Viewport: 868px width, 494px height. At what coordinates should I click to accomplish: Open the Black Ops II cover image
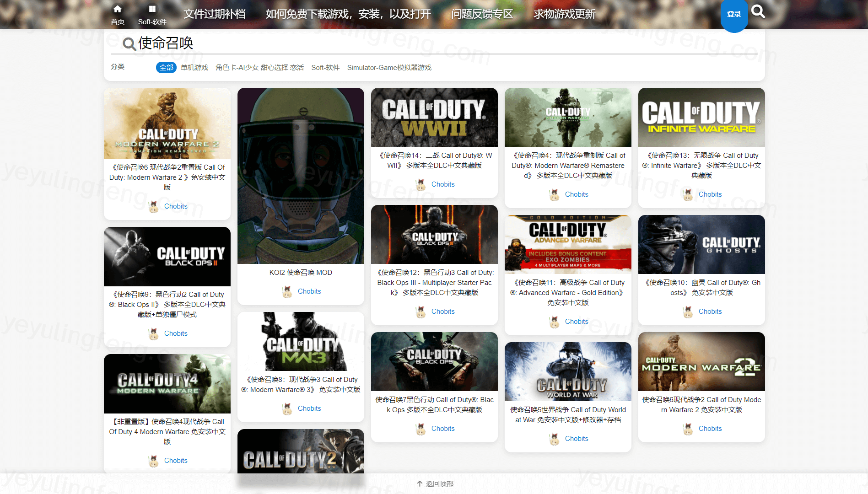pos(167,257)
